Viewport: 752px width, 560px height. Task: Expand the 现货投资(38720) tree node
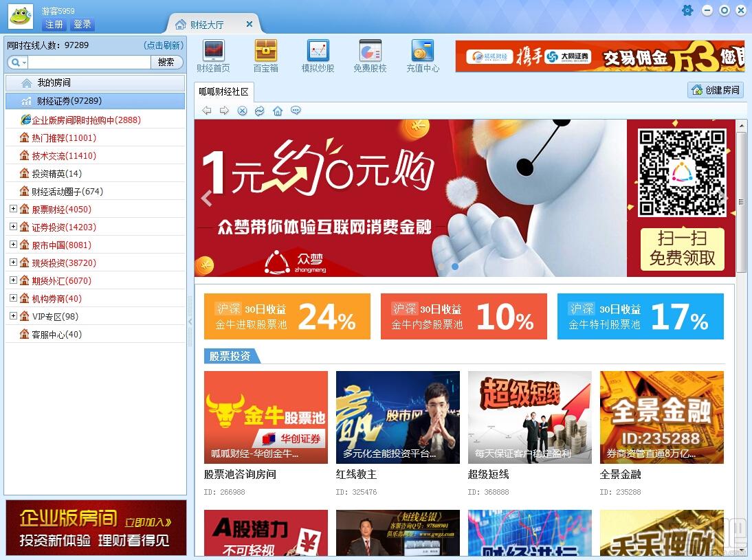14,262
